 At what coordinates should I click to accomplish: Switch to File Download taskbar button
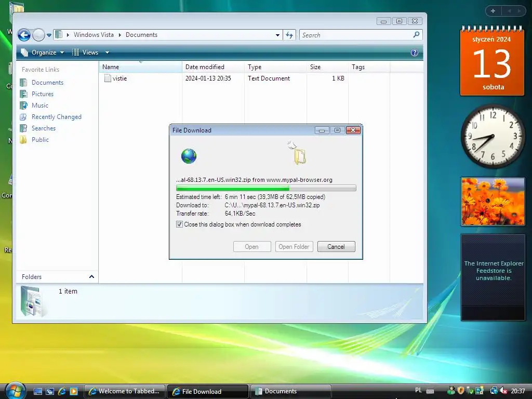[x=208, y=391]
